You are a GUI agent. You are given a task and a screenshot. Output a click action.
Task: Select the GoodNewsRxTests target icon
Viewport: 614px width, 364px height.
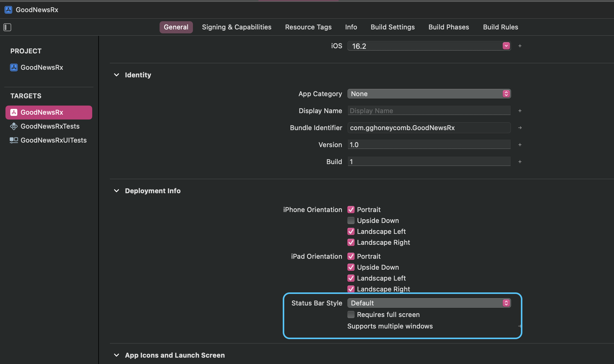[x=14, y=126]
